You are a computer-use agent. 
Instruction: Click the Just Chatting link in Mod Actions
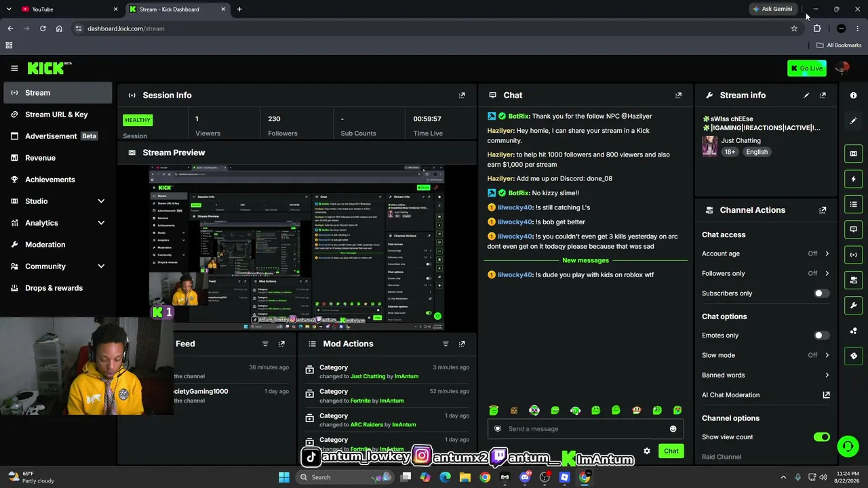[368, 376]
